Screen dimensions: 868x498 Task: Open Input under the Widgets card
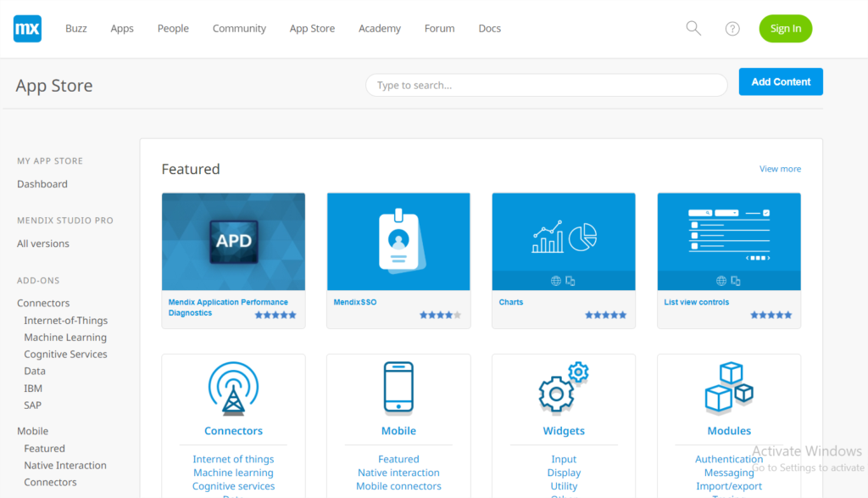[564, 459]
